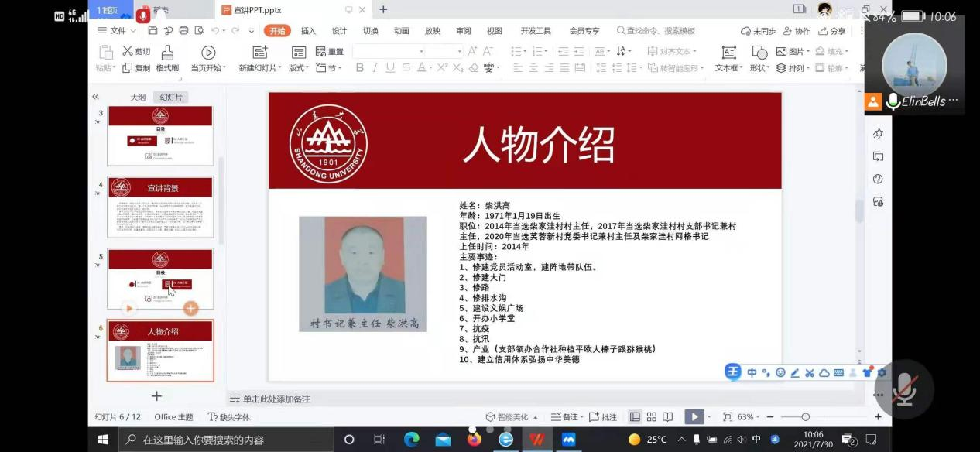The image size is (980, 452).
Task: Open Microsoft Edge from the taskbar
Action: tap(411, 440)
